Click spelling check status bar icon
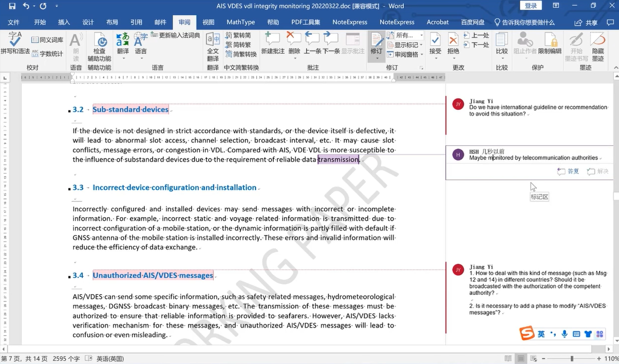The height and width of the screenshot is (364, 619). [89, 358]
